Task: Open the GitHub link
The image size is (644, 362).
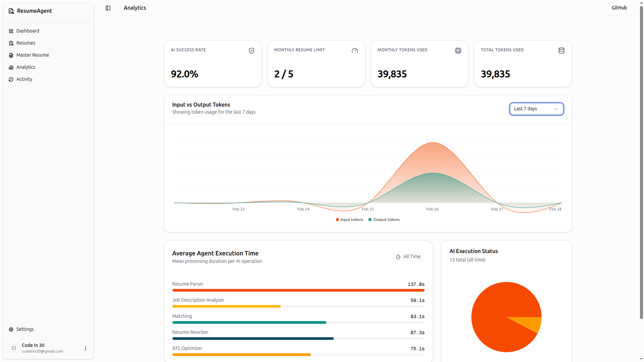Action: [619, 8]
